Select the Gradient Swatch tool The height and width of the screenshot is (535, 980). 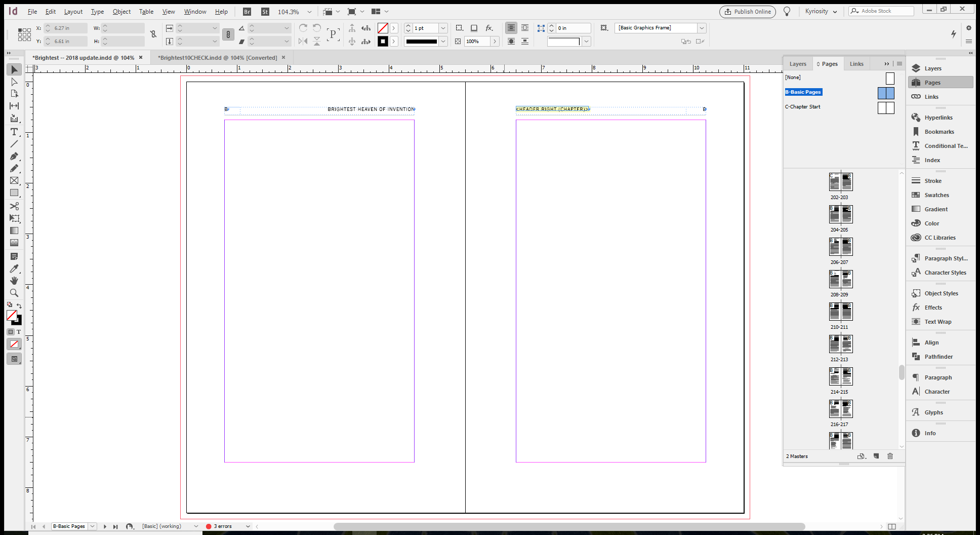14,231
